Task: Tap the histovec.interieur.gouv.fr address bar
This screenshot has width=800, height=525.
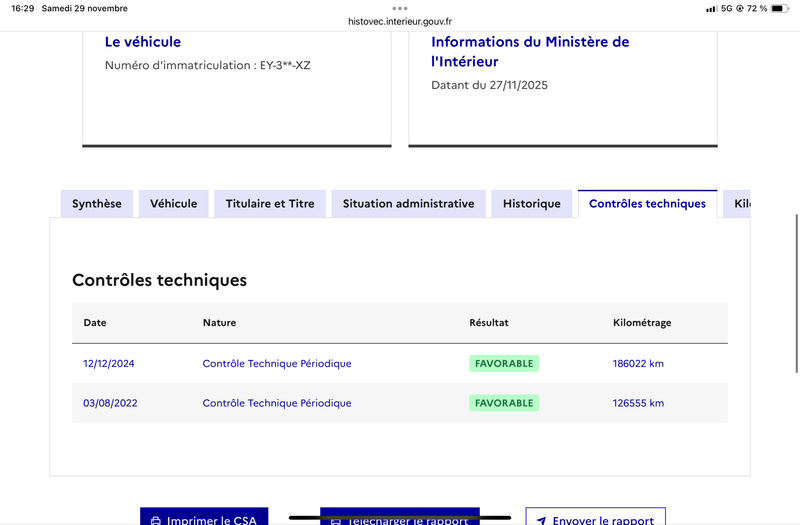Action: tap(400, 21)
